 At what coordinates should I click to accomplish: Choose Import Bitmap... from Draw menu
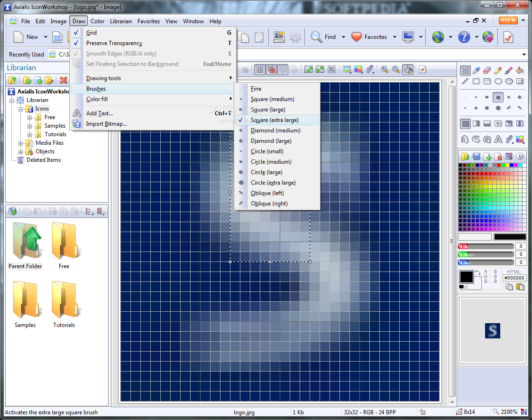(152, 124)
